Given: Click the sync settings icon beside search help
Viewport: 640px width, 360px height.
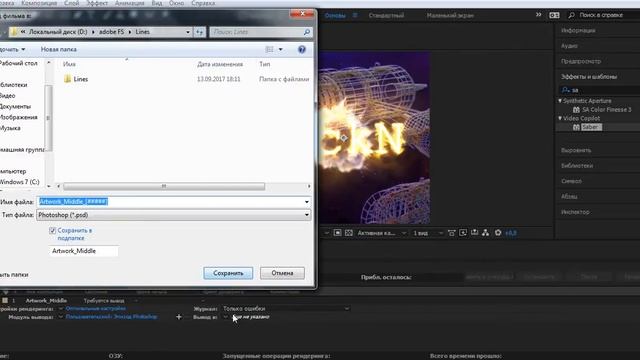Looking at the screenshot, I should tap(554, 15).
